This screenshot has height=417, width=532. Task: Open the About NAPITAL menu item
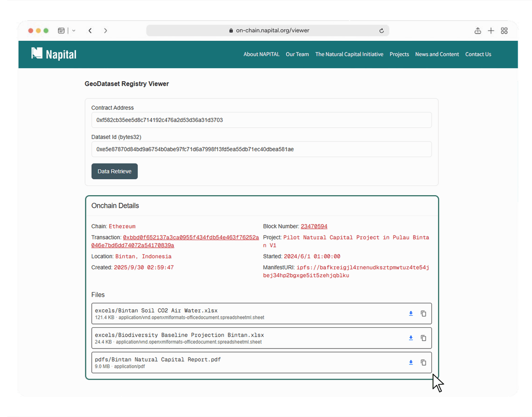point(261,54)
